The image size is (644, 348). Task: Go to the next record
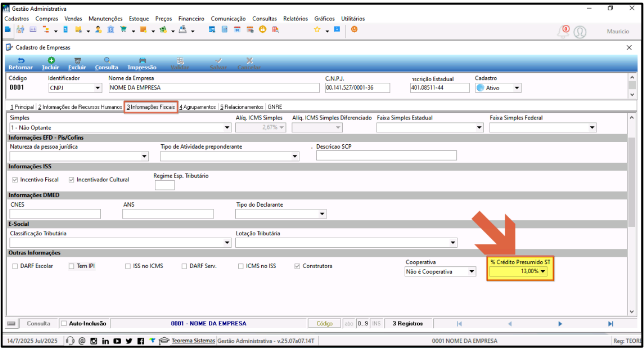tap(560, 324)
